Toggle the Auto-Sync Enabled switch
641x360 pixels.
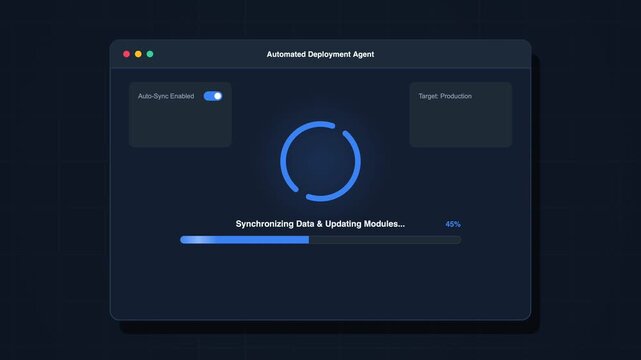tap(213, 96)
